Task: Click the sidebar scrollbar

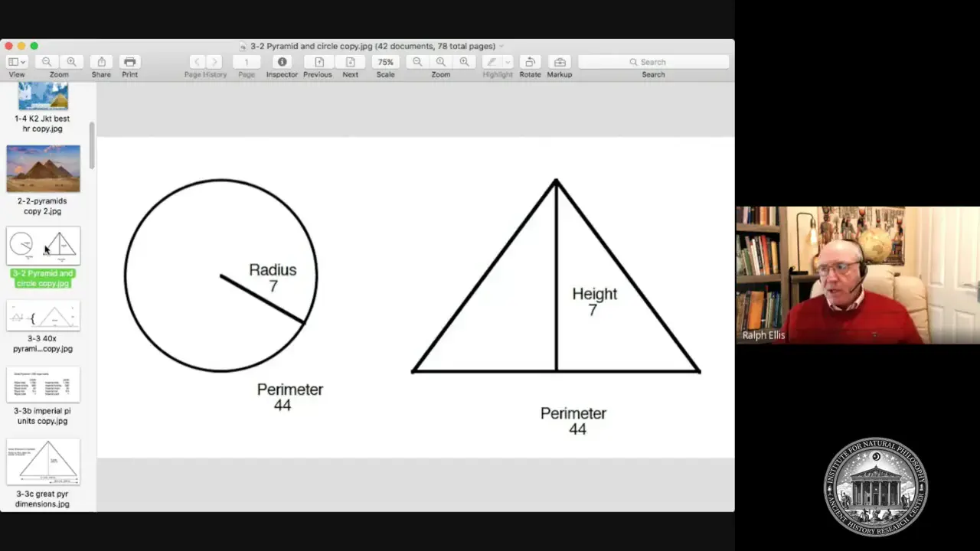Action: (92, 145)
